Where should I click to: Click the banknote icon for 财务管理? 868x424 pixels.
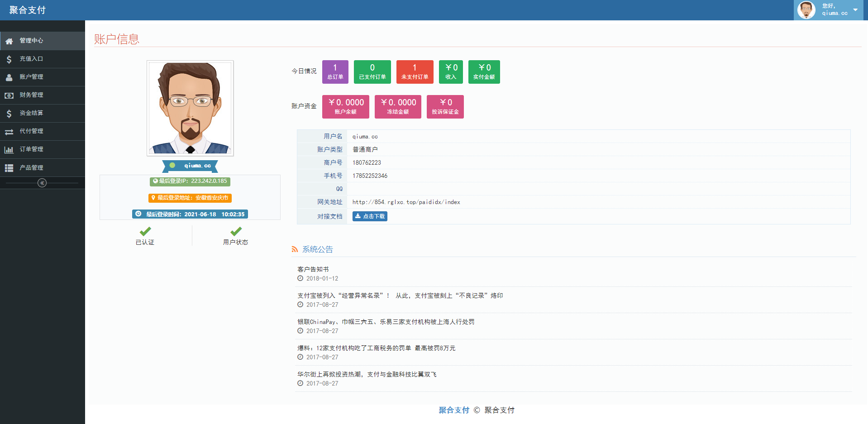pos(9,95)
